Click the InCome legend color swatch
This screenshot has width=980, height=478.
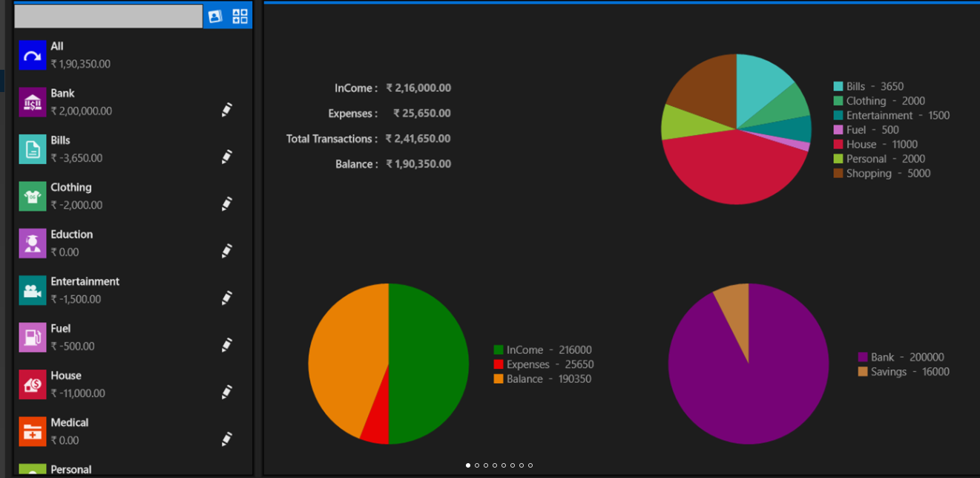coord(499,350)
